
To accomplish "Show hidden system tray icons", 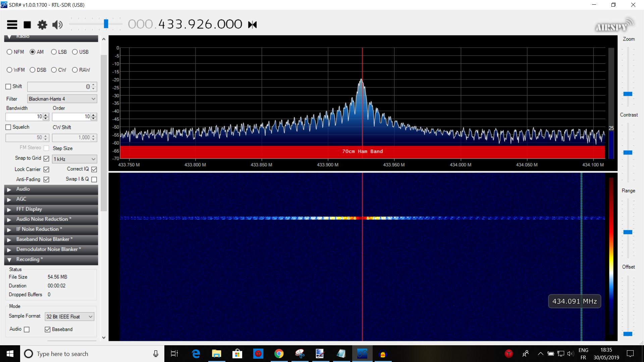I will 540,354.
